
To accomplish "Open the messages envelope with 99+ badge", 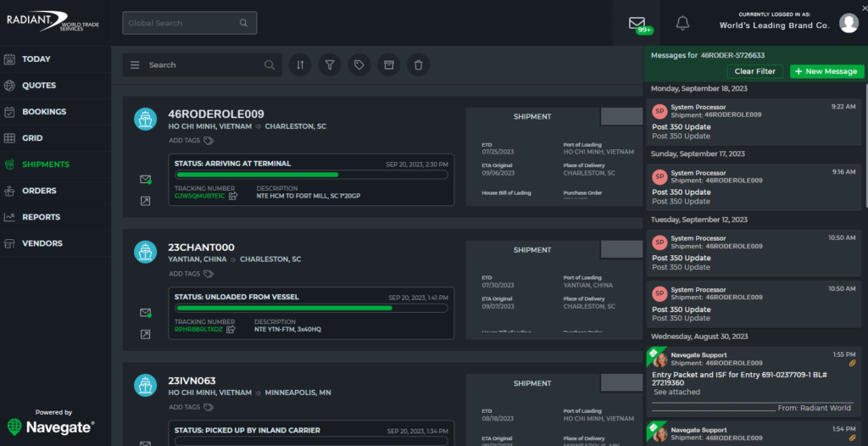I will pos(637,23).
